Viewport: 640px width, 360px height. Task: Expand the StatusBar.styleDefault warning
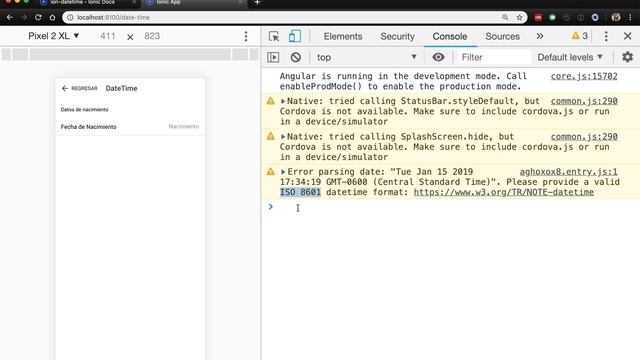tap(283, 101)
